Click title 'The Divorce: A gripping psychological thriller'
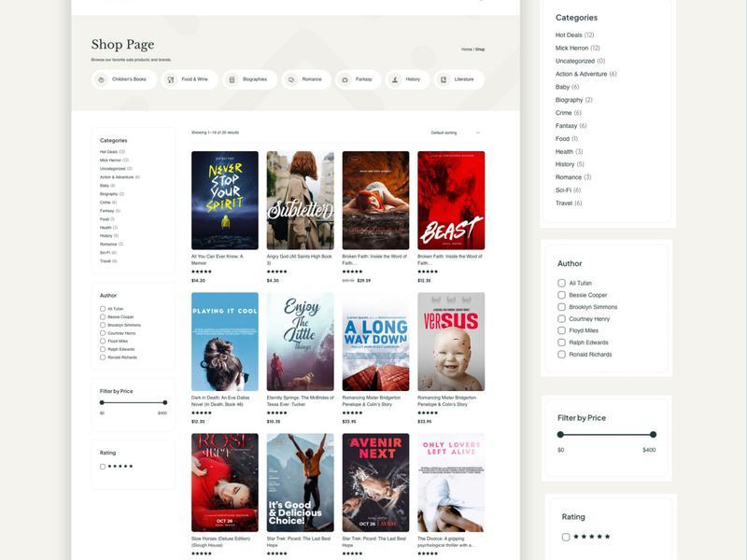Image resolution: width=747 pixels, height=560 pixels. pyautogui.click(x=446, y=542)
